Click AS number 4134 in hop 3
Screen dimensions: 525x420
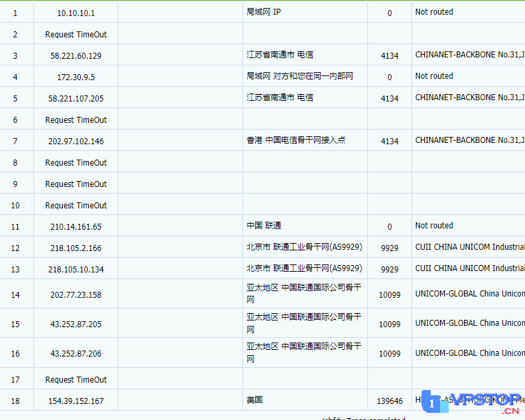point(389,56)
